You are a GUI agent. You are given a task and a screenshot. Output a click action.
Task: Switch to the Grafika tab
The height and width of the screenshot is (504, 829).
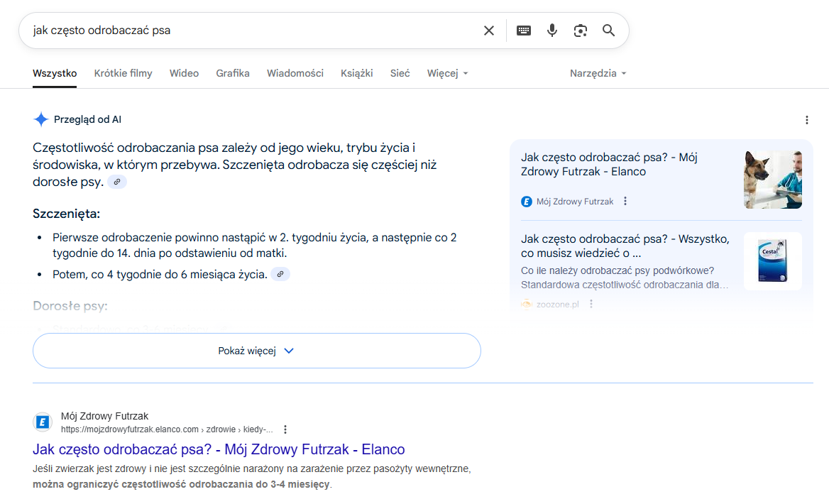[233, 73]
